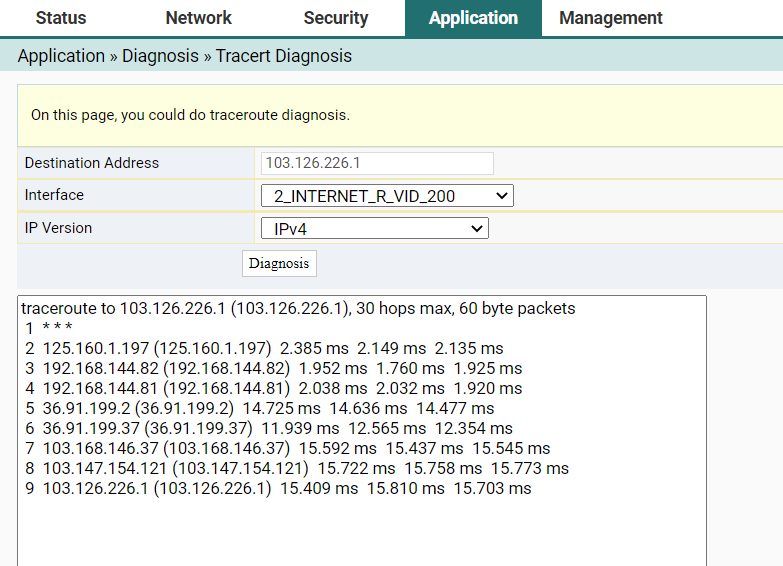
Task: Click hop 2 line with 125.160.1.197
Action: pyautogui.click(x=262, y=348)
